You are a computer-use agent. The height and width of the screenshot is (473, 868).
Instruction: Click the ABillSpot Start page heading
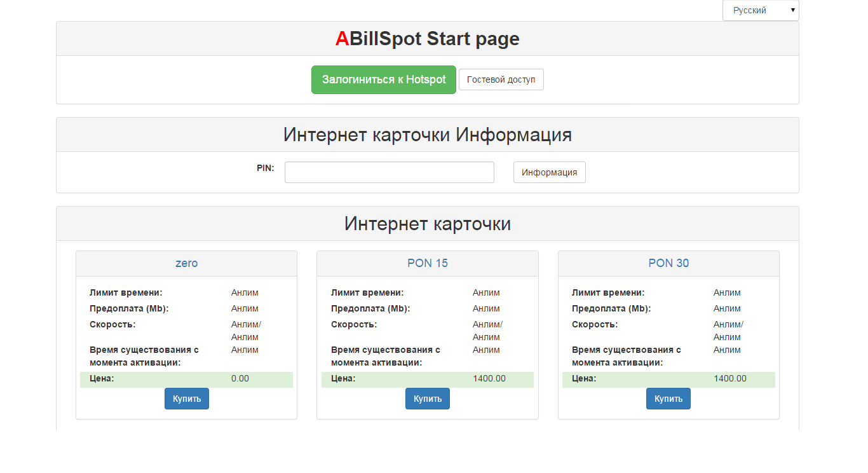pos(428,39)
